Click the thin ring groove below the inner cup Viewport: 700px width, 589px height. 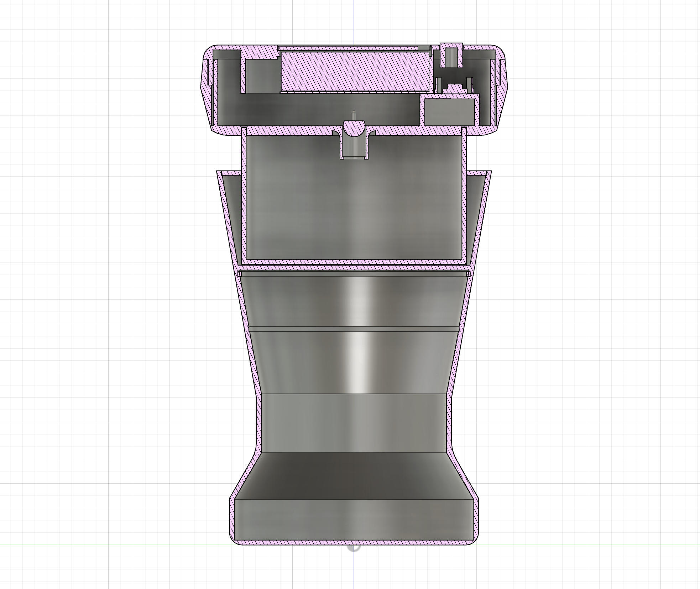click(354, 273)
